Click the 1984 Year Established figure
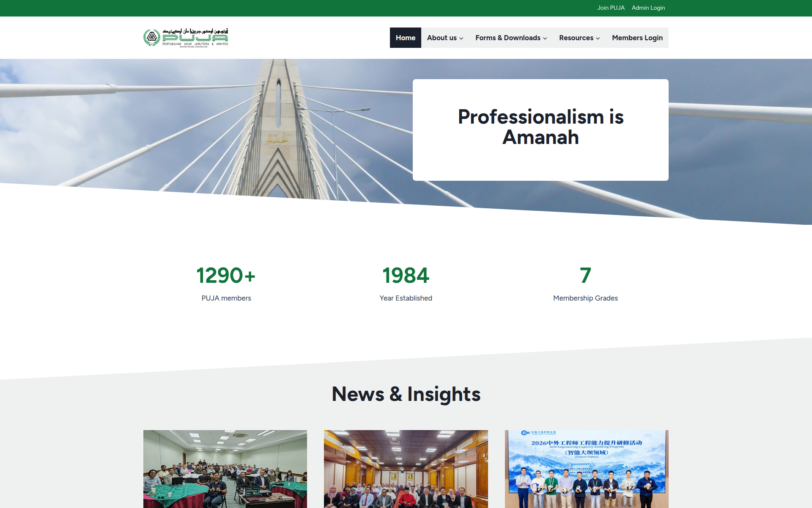The width and height of the screenshot is (812, 508). pos(406,276)
